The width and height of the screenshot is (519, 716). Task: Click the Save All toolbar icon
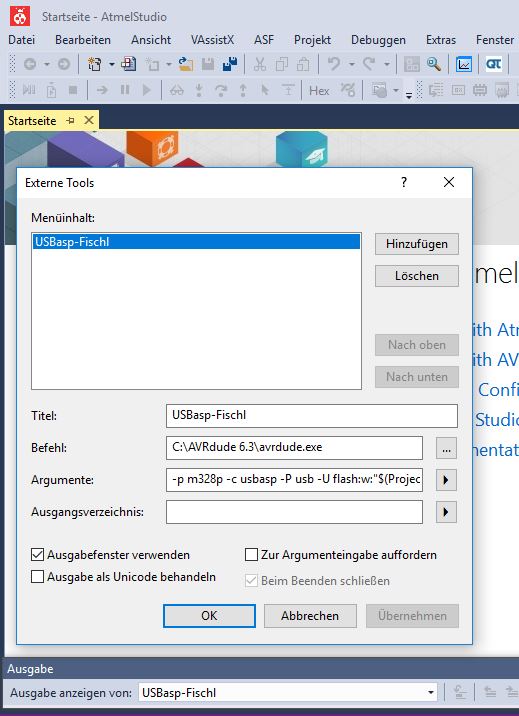230,64
